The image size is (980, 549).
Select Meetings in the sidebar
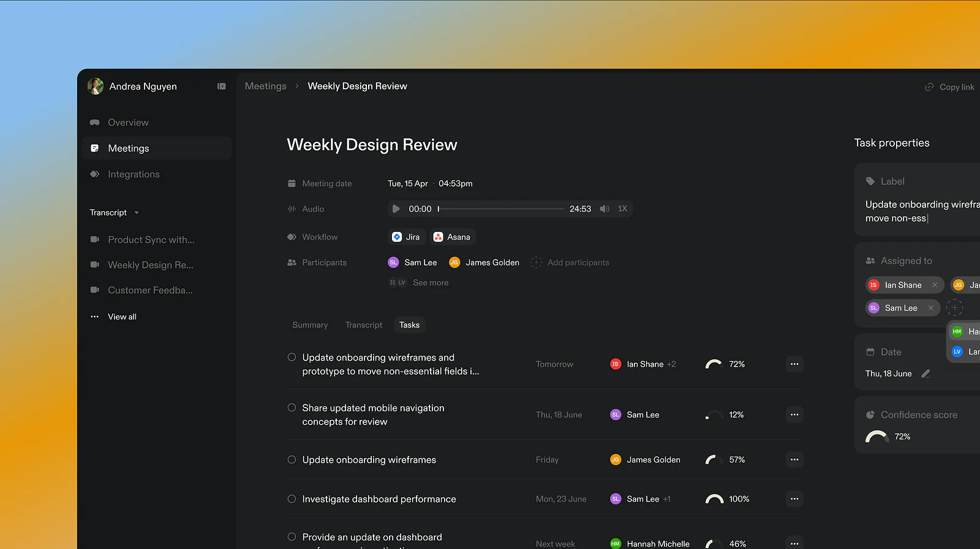157,148
